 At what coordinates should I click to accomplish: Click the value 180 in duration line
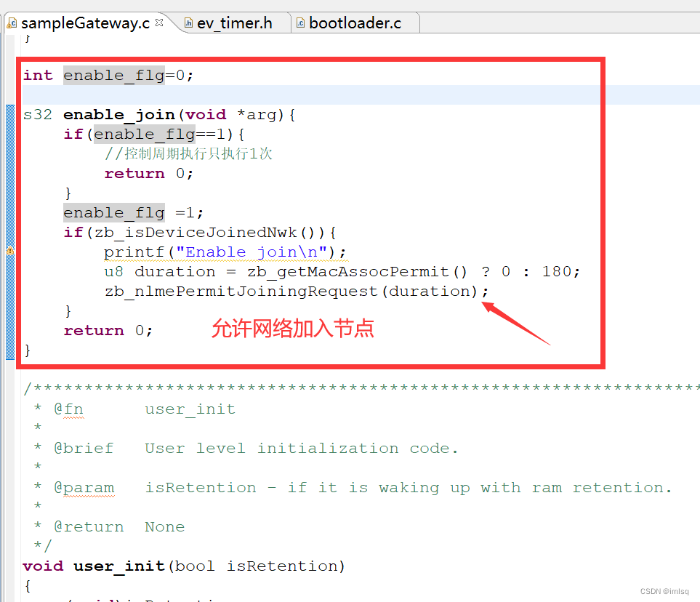pos(556,271)
